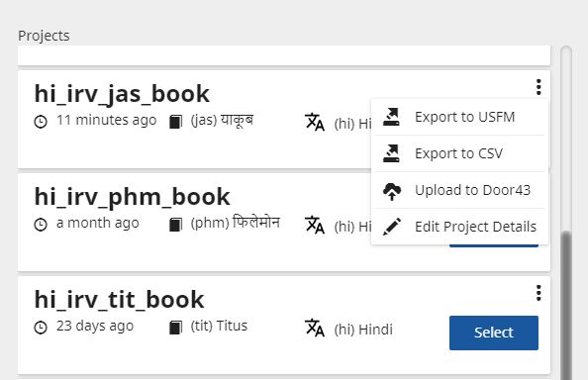
Task: Select Edit Project Details menu entry
Action: (459, 227)
